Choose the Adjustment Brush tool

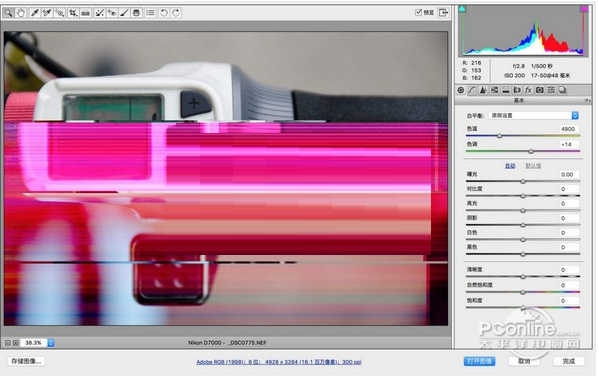[x=124, y=13]
